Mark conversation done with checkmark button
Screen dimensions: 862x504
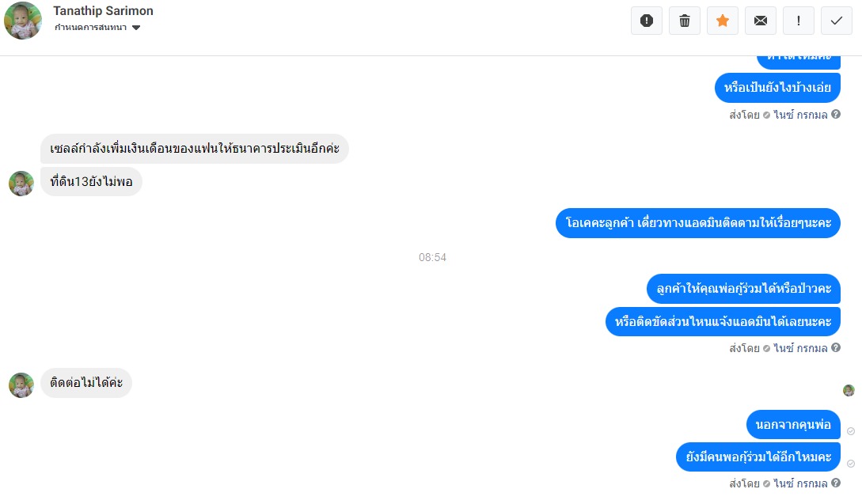(836, 21)
